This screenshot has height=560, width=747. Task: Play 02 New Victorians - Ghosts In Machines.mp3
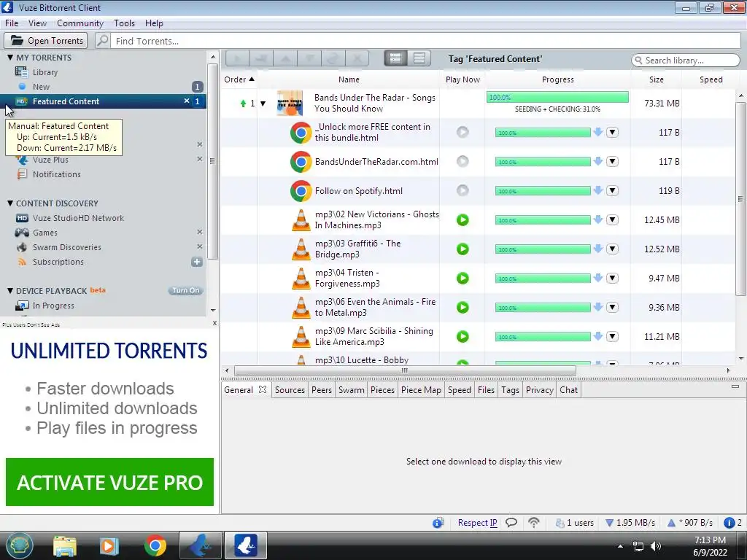(x=462, y=220)
